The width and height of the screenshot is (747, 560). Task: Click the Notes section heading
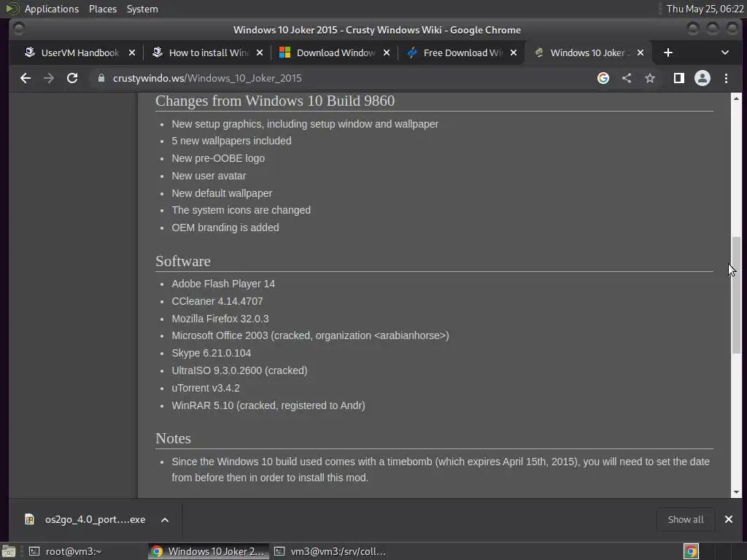173,438
